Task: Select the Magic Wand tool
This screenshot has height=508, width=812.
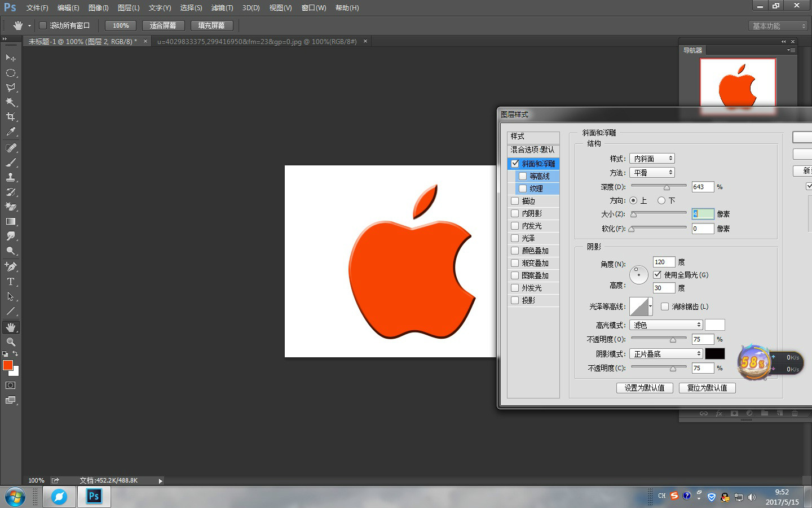Action: pyautogui.click(x=11, y=102)
